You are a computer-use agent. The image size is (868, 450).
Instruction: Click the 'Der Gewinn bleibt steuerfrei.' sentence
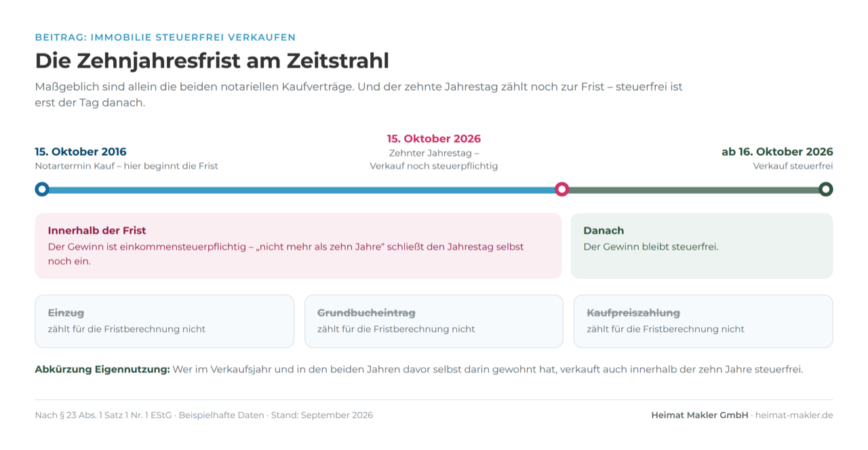651,247
